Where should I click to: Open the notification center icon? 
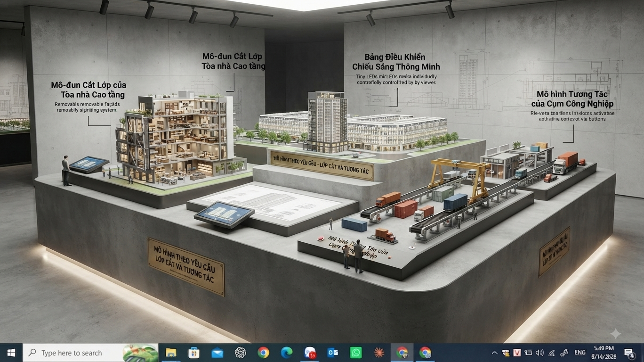[x=629, y=353]
